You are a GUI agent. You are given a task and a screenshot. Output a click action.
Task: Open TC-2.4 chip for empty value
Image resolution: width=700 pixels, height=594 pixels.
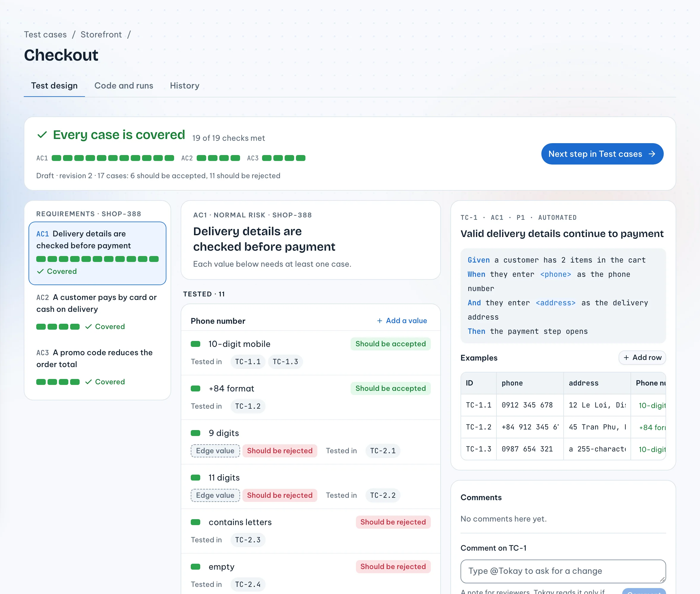[247, 584]
